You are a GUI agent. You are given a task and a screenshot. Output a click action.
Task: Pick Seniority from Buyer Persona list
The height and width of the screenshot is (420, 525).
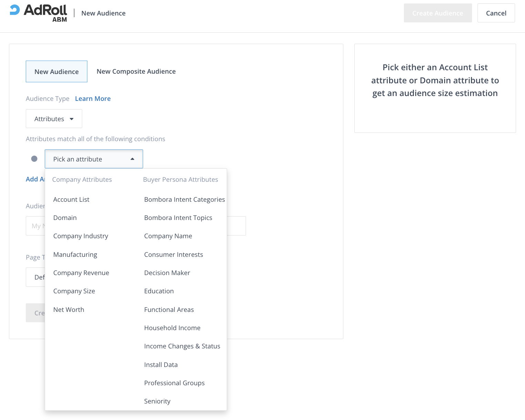157,401
